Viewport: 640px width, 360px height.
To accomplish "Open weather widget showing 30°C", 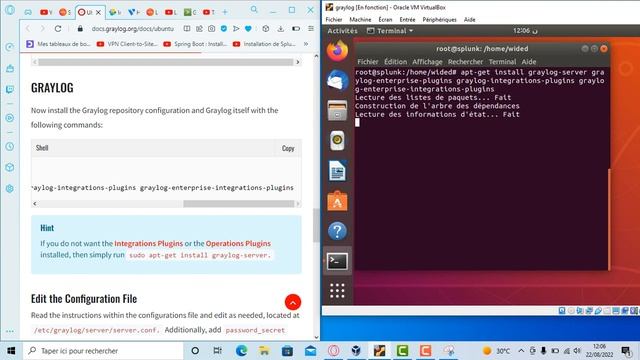I will (x=496, y=351).
